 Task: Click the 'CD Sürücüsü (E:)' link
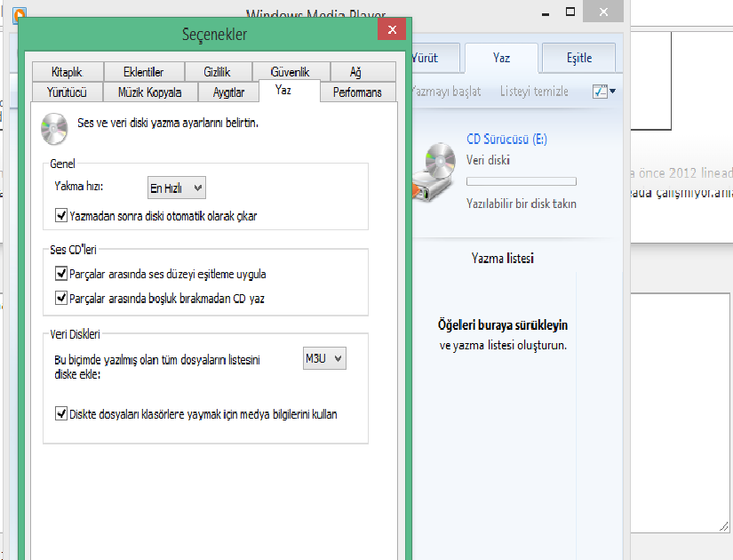pos(507,139)
